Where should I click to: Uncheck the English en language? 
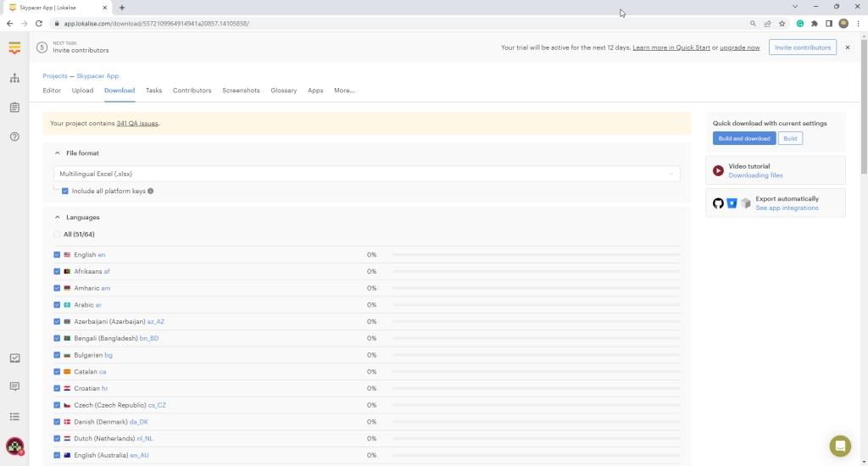[57, 254]
